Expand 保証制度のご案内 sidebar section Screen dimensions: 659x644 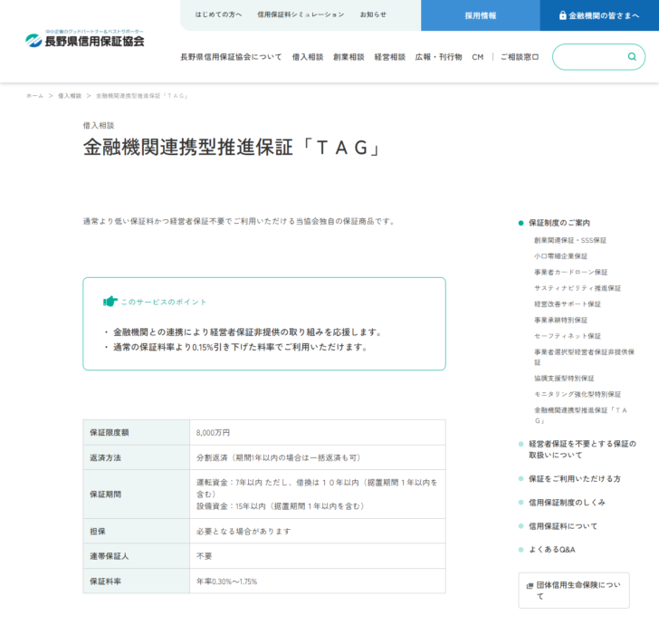click(x=559, y=223)
